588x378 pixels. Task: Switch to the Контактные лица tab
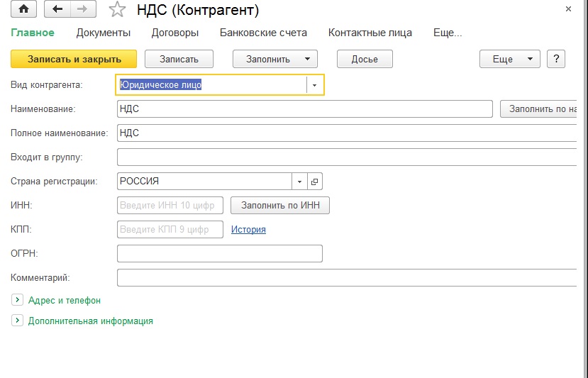click(x=370, y=33)
